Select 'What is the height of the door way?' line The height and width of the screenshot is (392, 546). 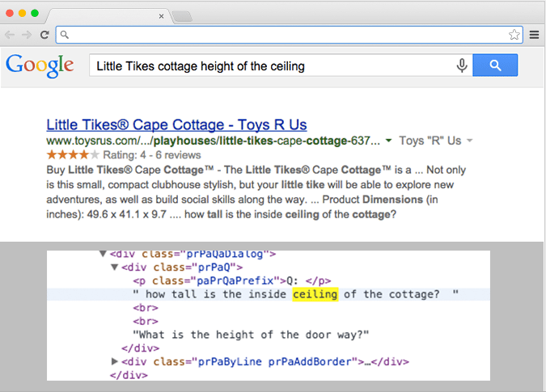click(x=251, y=335)
